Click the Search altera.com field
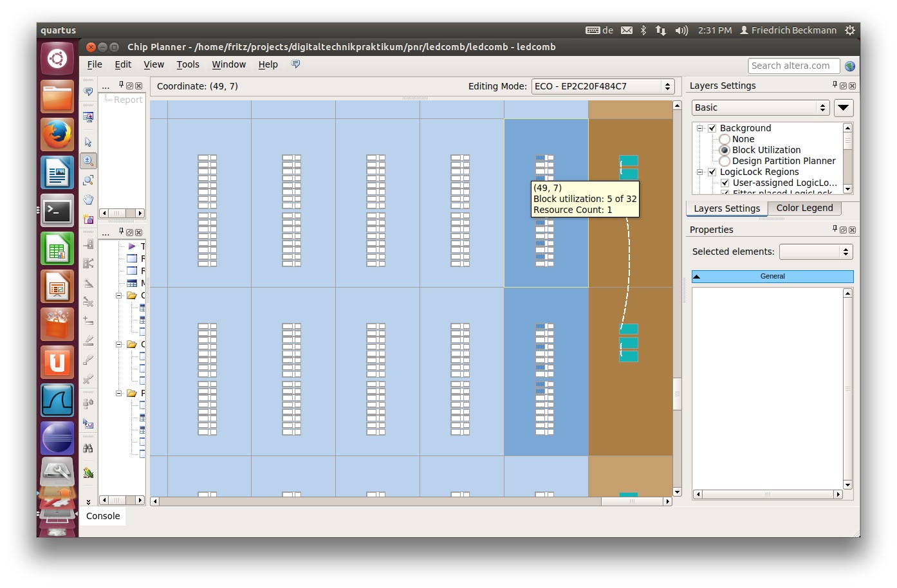The height and width of the screenshot is (588, 897). (793, 66)
